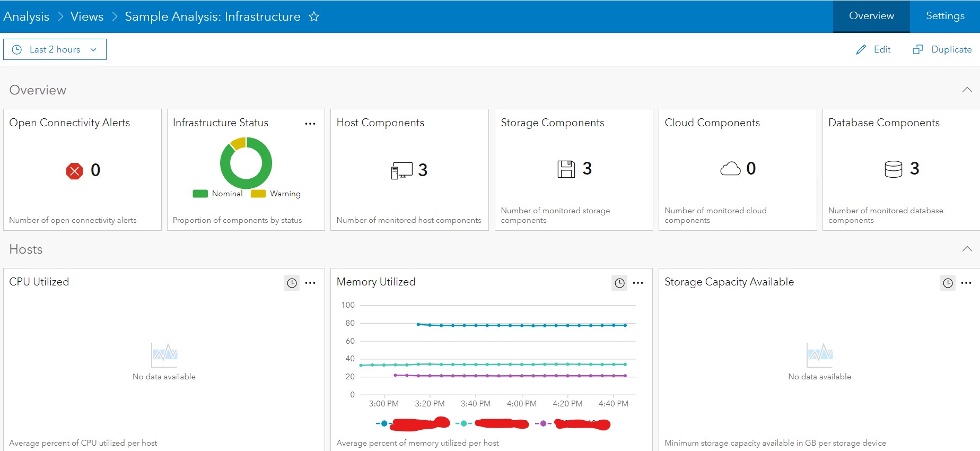Click the red Open Connectivity Alerts icon
This screenshot has height=451, width=980.
[74, 171]
